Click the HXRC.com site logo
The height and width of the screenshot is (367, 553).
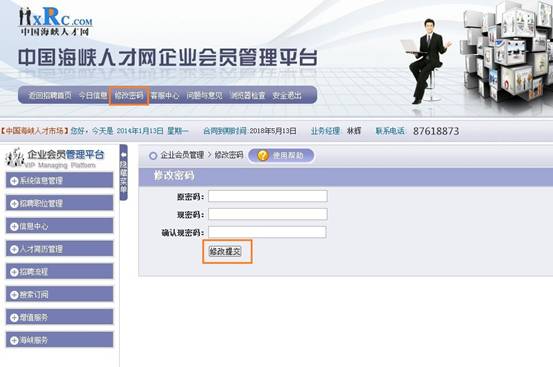click(x=55, y=21)
